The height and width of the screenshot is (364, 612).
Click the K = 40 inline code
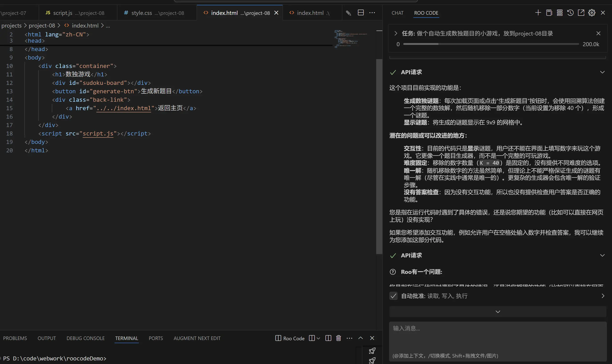pos(489,163)
